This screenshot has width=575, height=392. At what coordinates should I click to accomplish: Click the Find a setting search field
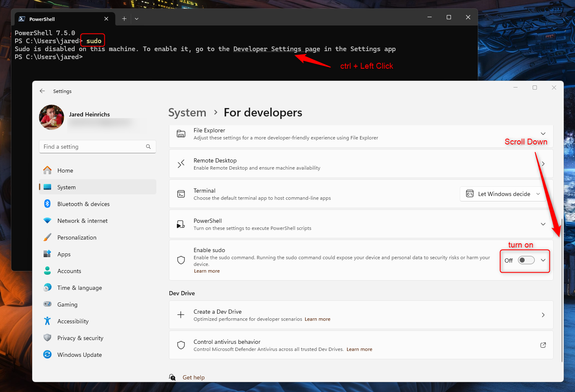tap(97, 147)
